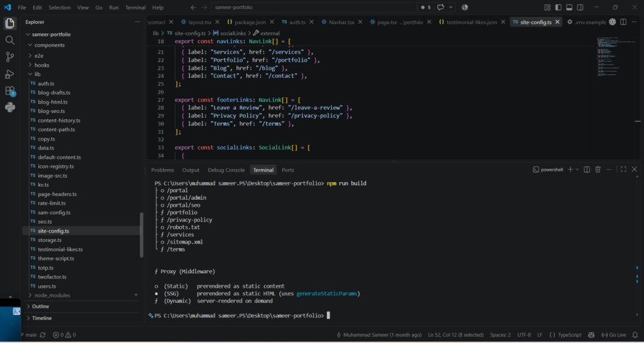Add a new terminal with plus icon
Image resolution: width=644 pixels, height=343 pixels.
[570, 170]
